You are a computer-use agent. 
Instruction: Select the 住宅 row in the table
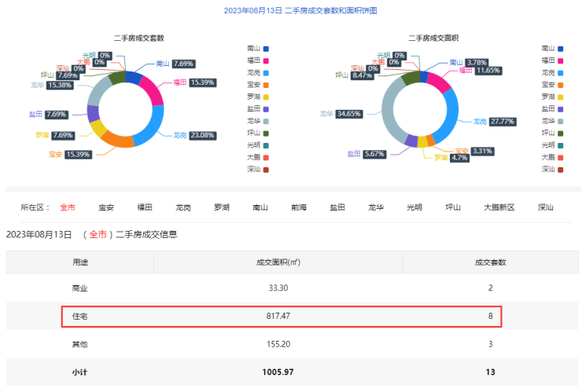pyautogui.click(x=282, y=317)
